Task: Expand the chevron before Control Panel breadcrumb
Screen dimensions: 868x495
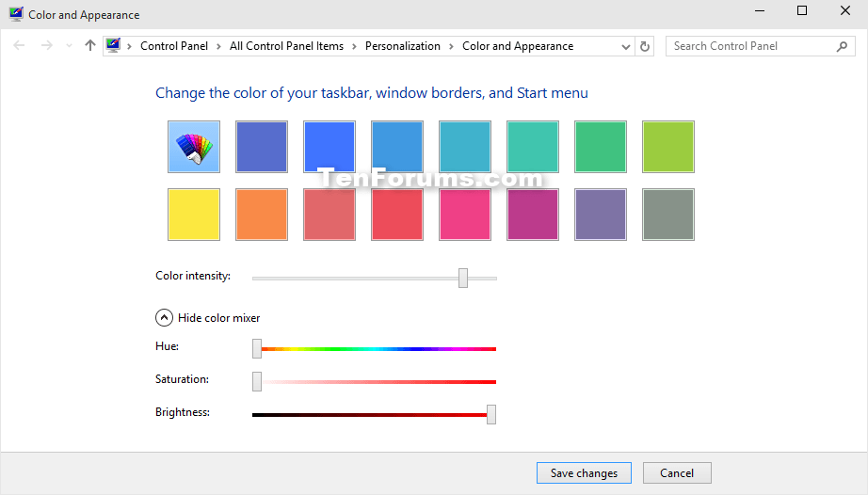Action: (x=130, y=46)
